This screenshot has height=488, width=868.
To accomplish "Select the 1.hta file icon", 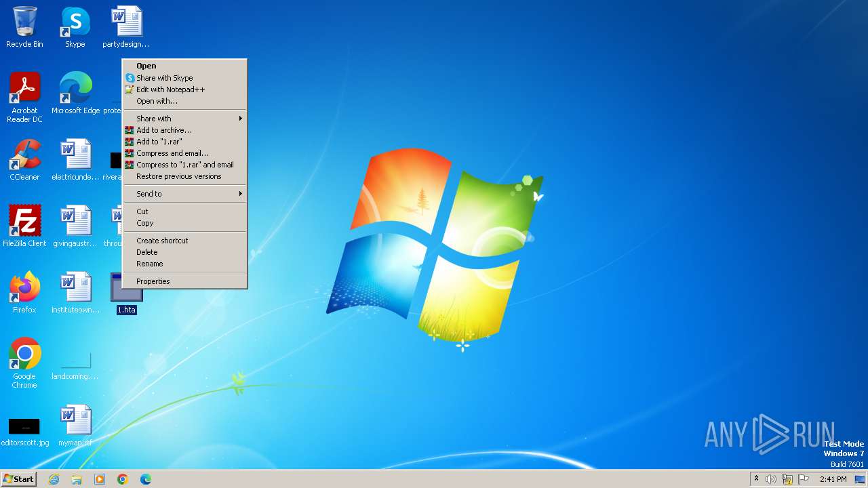I will 127,293.
